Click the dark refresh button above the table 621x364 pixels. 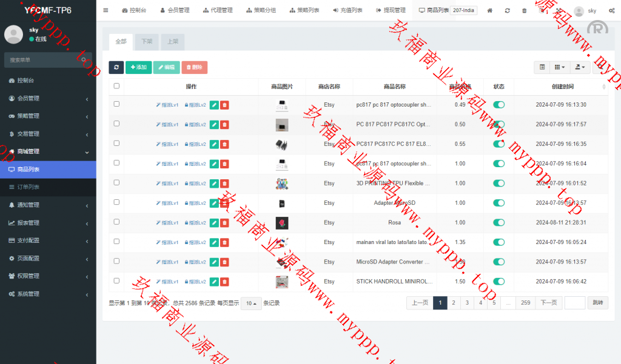116,67
